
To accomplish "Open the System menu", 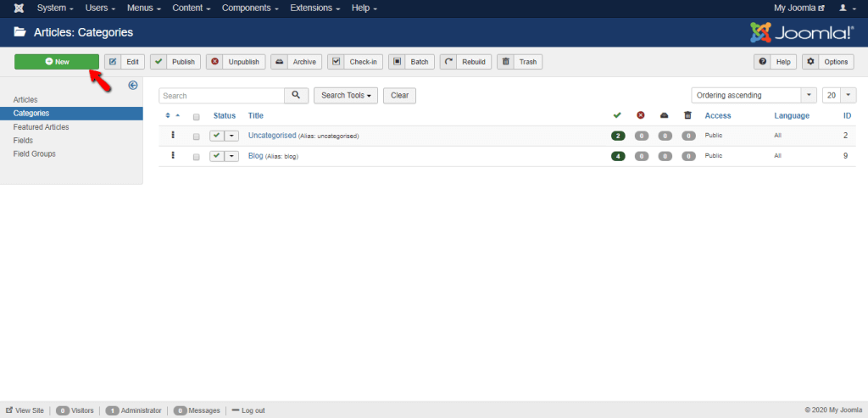I will tap(55, 8).
